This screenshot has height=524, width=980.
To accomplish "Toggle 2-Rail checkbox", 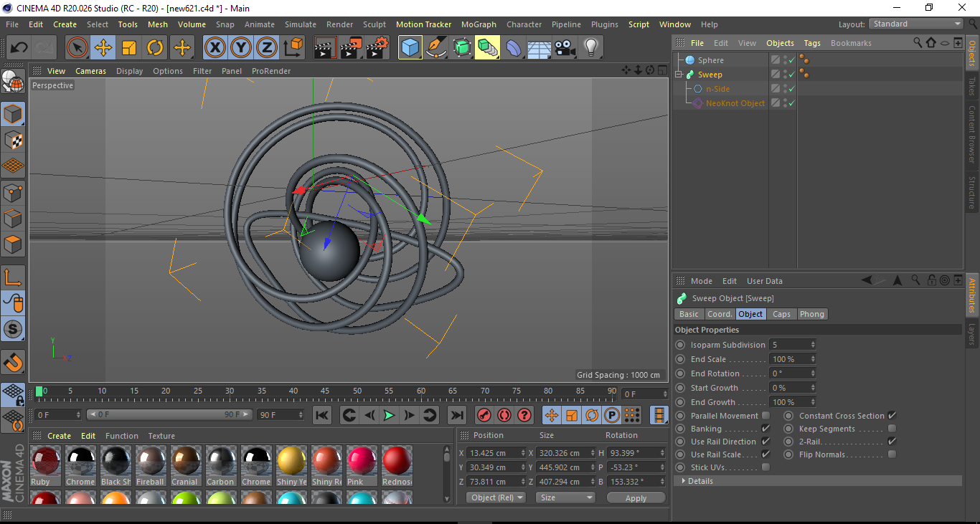I will tap(892, 442).
